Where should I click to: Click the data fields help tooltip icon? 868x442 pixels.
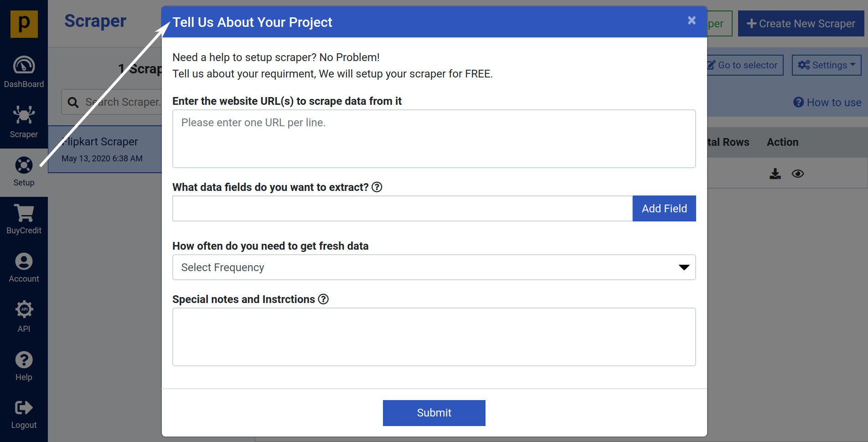pyautogui.click(x=377, y=187)
